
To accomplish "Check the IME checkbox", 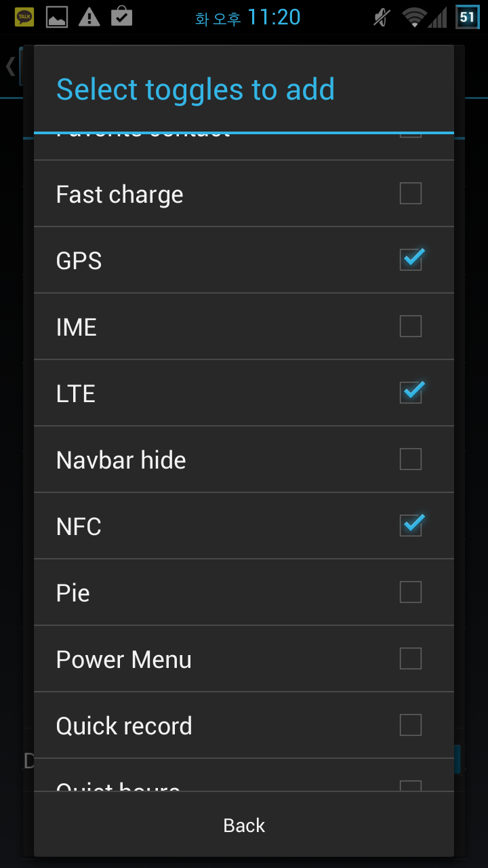I will click(x=410, y=327).
